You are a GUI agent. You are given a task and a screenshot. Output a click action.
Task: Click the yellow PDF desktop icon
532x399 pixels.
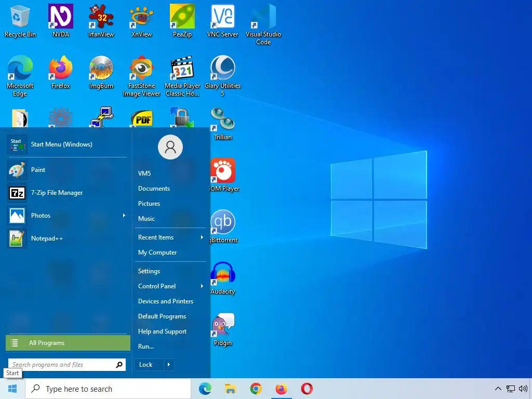pyautogui.click(x=142, y=119)
